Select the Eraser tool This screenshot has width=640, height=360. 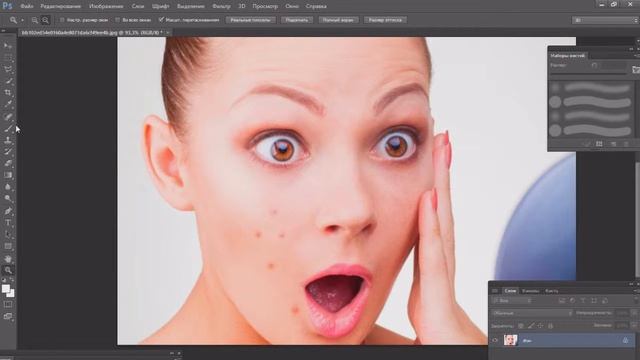tap(8, 164)
